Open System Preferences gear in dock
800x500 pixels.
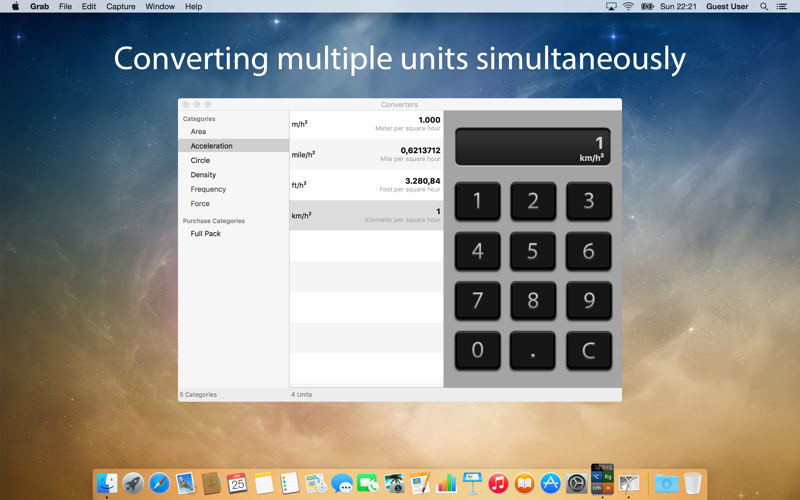pyautogui.click(x=577, y=483)
